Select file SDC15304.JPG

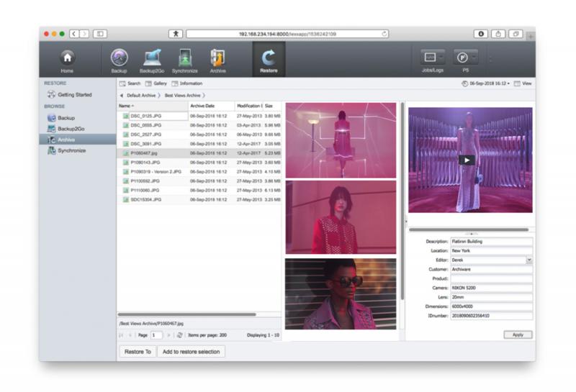[x=199, y=200]
